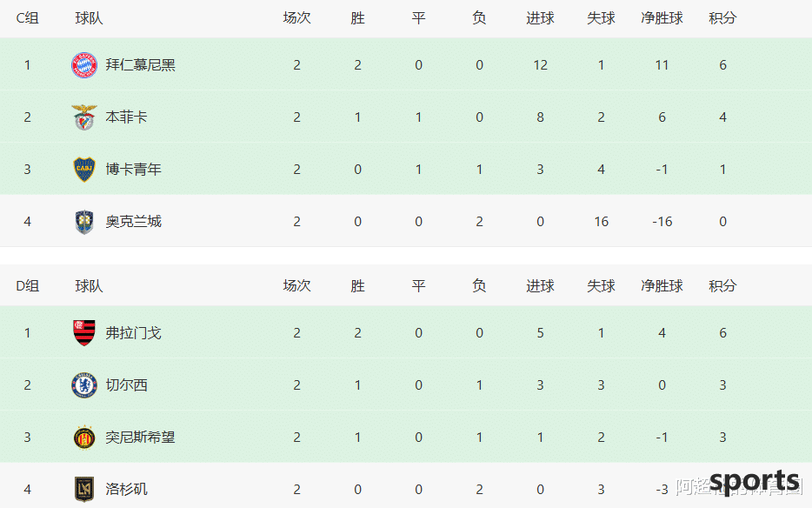Click the Bayern Munich club crest
Image resolution: width=812 pixels, height=508 pixels.
[83, 64]
